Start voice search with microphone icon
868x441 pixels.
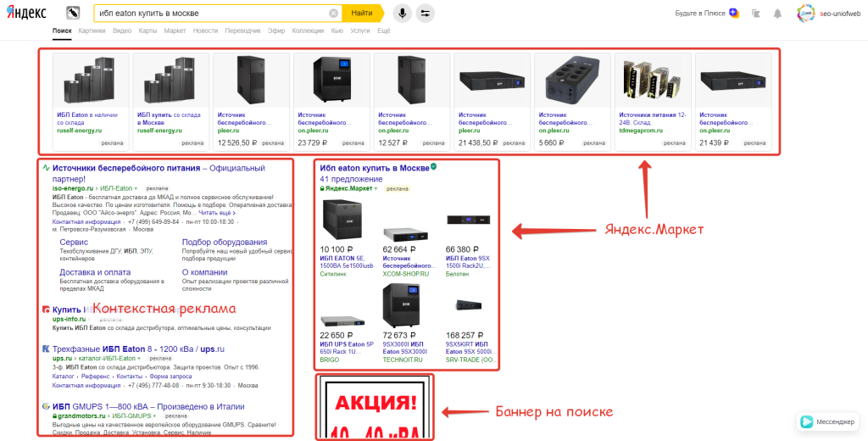tap(403, 14)
